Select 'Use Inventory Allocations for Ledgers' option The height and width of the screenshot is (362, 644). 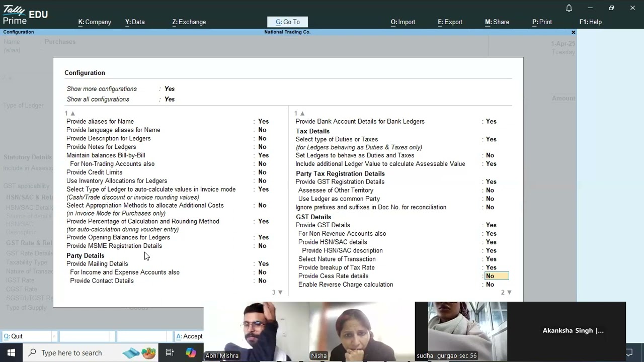[117, 181]
